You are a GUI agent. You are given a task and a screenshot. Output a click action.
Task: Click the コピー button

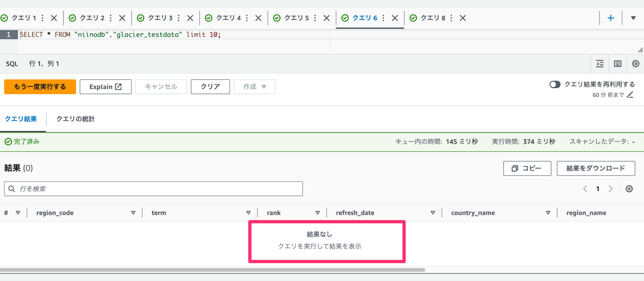coord(527,168)
